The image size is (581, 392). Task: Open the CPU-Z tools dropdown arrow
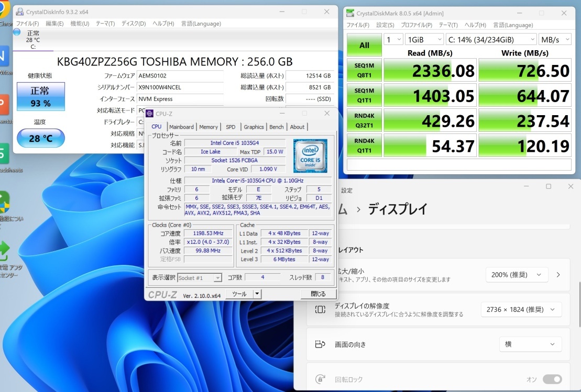point(257,294)
